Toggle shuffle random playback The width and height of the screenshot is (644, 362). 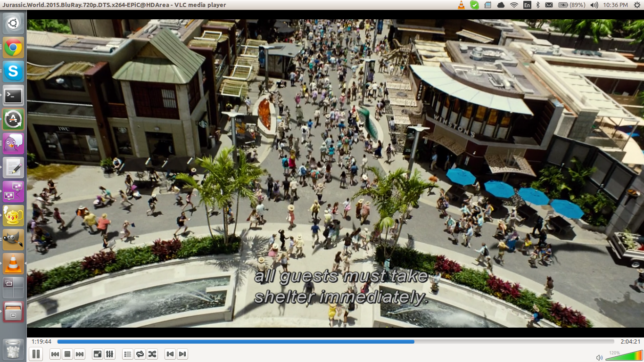tap(152, 354)
